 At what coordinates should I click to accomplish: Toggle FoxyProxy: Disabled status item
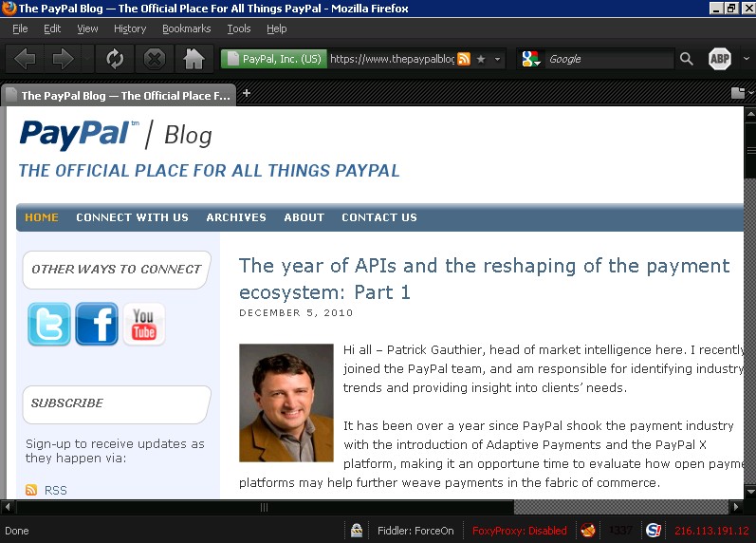(x=519, y=531)
